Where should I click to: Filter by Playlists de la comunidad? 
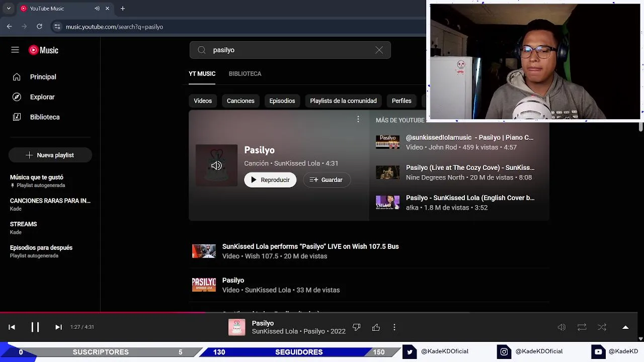[343, 101]
